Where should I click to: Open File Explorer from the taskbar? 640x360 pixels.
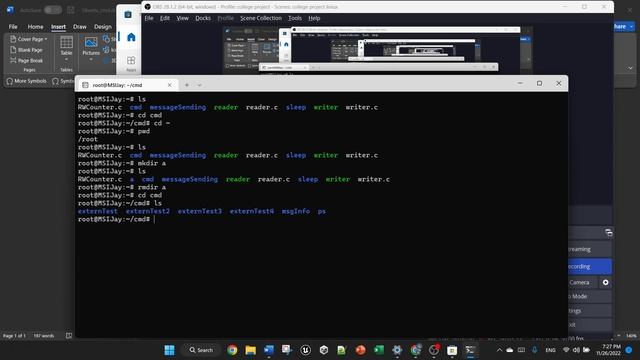(x=251, y=350)
